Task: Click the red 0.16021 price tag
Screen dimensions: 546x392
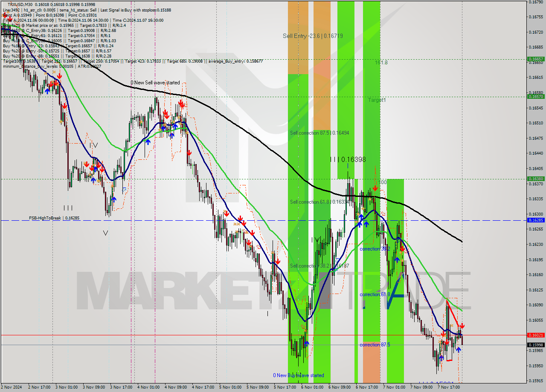Action: click(536, 335)
